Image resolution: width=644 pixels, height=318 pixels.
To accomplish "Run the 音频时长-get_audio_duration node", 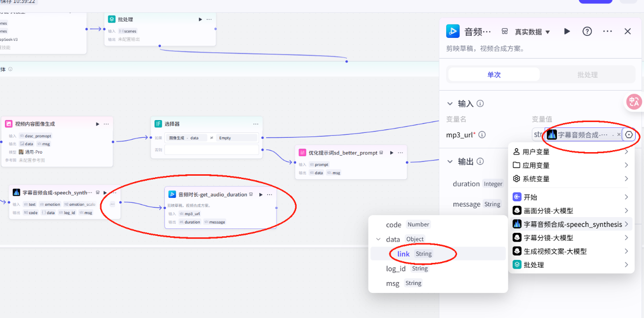I will click(x=261, y=194).
